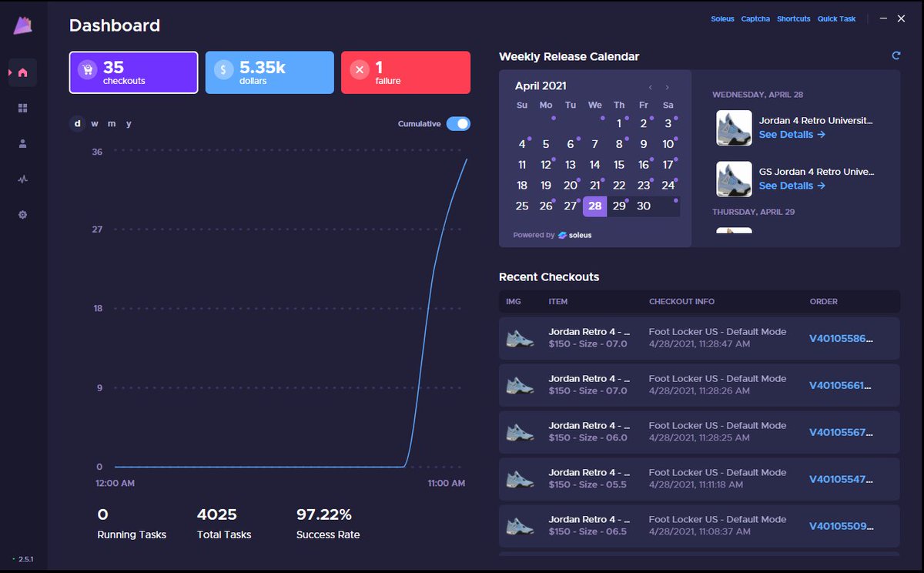
Task: Click the failure X icon on the red card
Action: click(359, 69)
